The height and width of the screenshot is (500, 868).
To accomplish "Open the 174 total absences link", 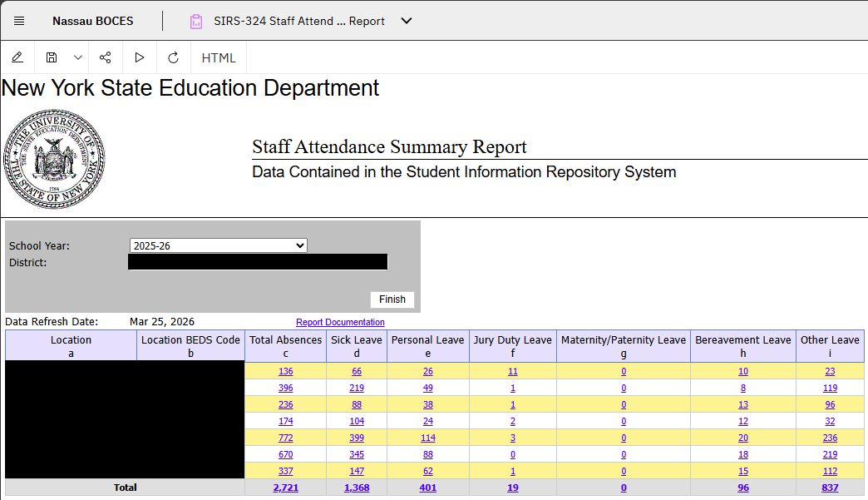I will (x=286, y=421).
